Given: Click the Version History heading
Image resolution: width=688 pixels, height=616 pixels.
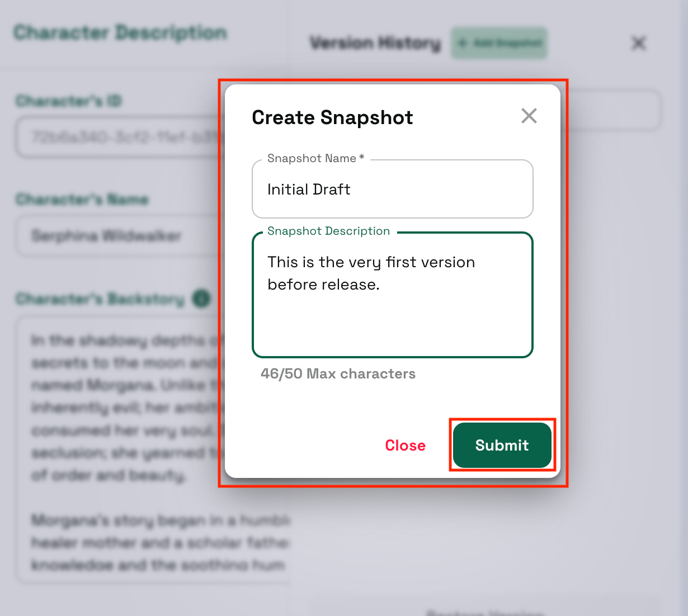Looking at the screenshot, I should [x=375, y=43].
